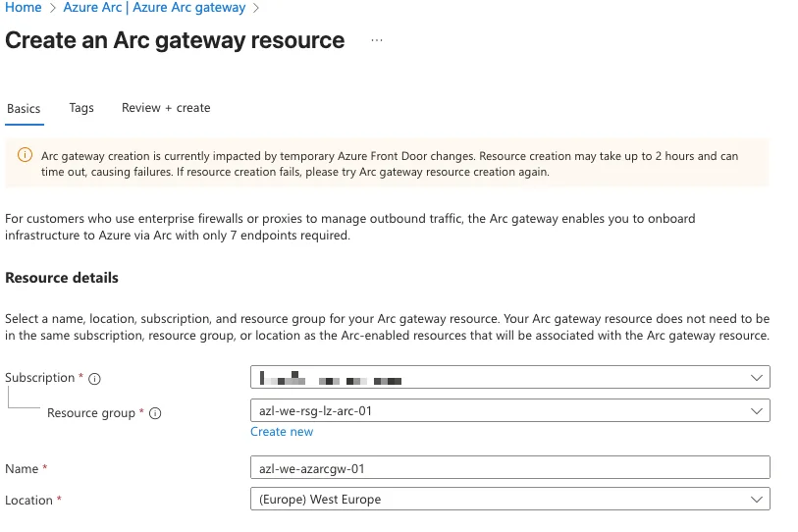Click the Resource details heading
This screenshot has width=798, height=532.
(62, 278)
